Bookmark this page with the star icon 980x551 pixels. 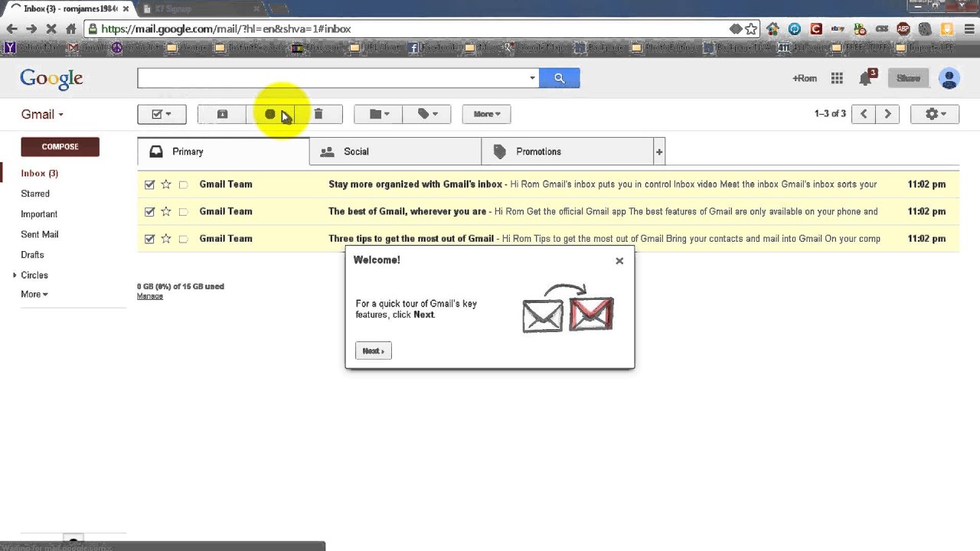[752, 29]
